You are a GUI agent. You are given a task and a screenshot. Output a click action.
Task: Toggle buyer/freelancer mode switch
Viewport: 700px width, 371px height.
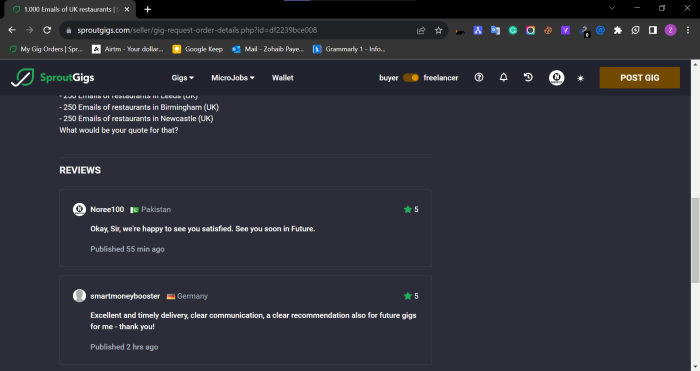tap(411, 78)
